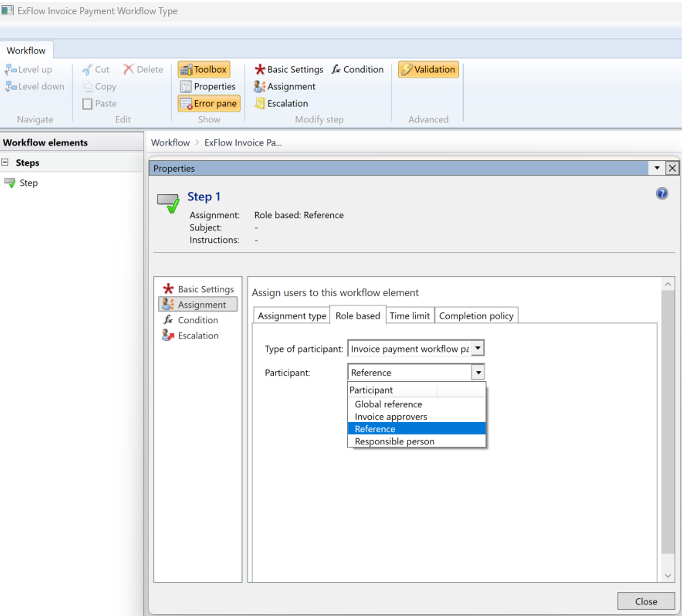Screen dimensions: 682x616
Task: Click the Copy icon in Edit group
Action: click(87, 87)
